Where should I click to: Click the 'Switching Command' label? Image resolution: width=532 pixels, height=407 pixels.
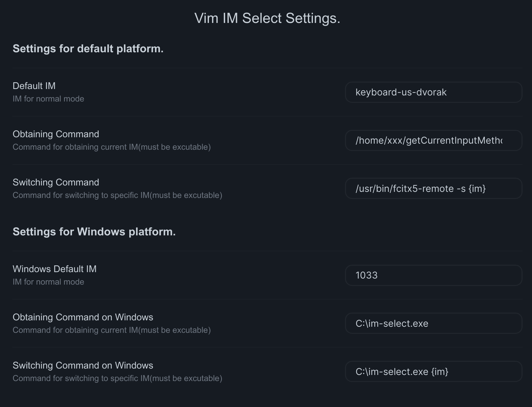pyautogui.click(x=56, y=182)
